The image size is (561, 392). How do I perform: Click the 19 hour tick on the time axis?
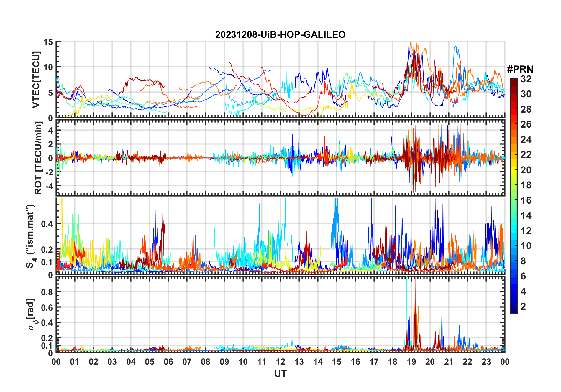pos(411,362)
